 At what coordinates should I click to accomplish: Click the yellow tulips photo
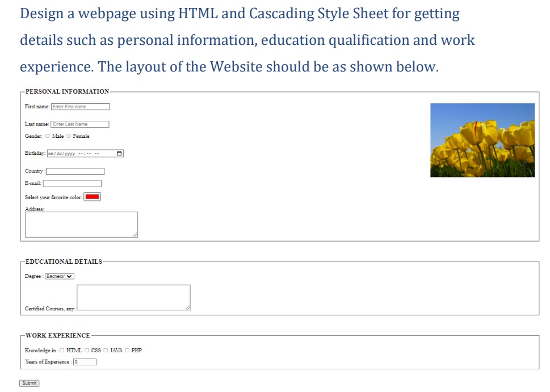[x=482, y=139]
